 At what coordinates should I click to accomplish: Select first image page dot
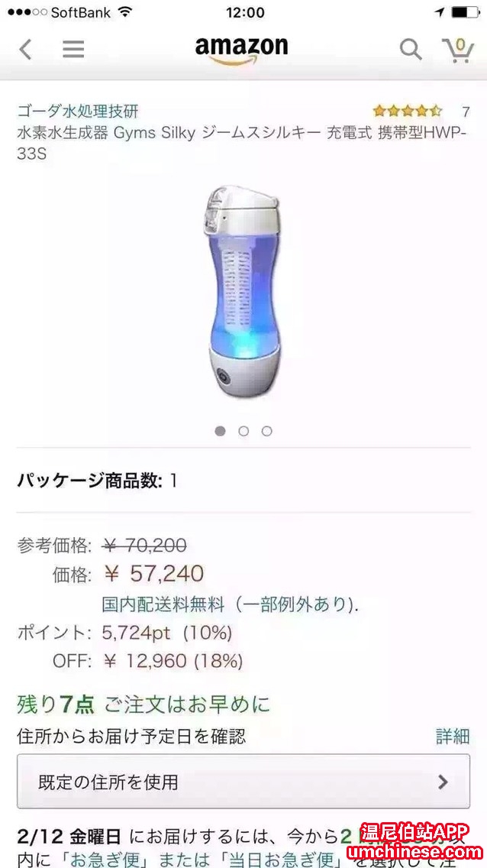point(220,431)
